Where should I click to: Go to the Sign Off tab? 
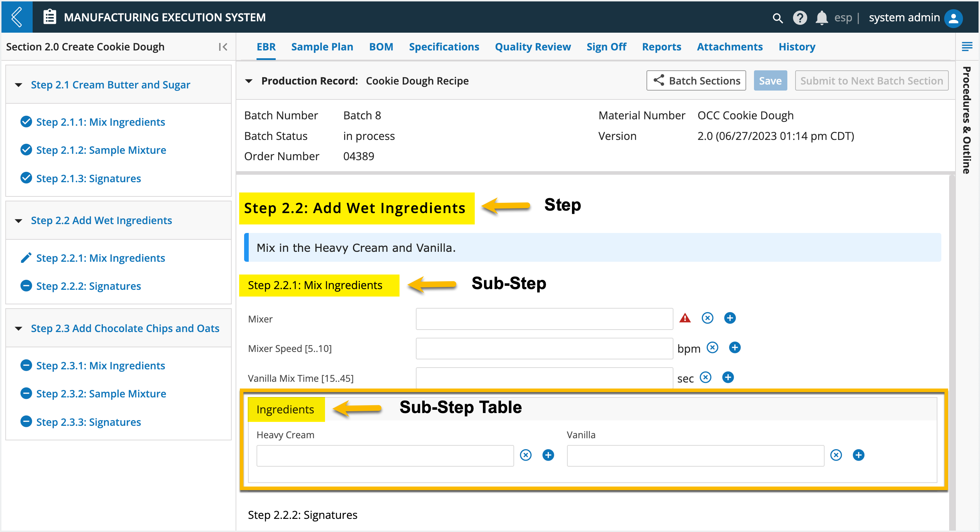click(x=606, y=47)
